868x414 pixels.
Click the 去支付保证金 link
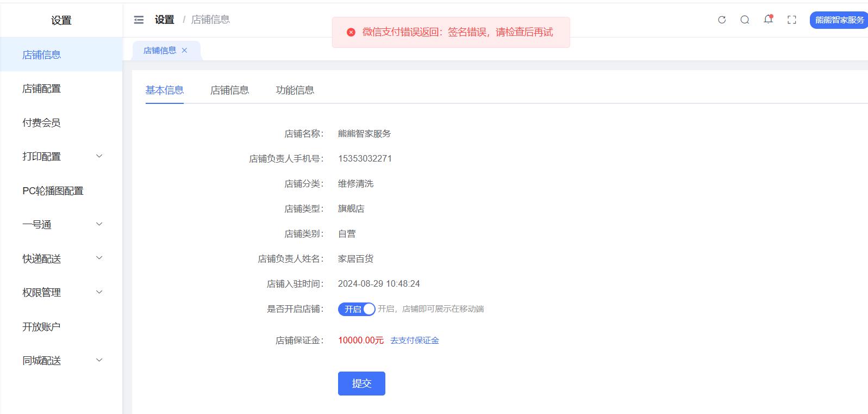[x=414, y=341]
